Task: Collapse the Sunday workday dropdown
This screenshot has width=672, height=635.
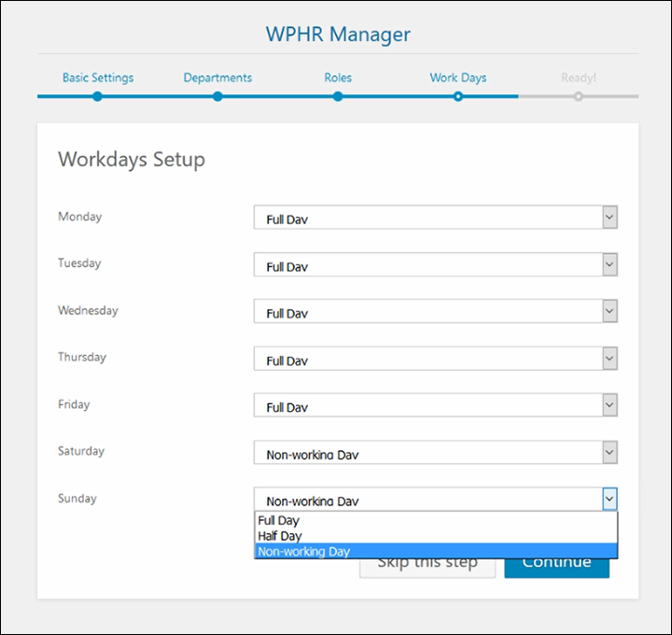Action: click(436, 499)
